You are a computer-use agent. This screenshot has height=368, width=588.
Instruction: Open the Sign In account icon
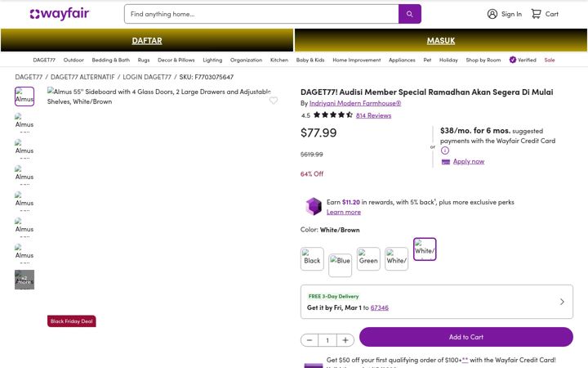[492, 14]
